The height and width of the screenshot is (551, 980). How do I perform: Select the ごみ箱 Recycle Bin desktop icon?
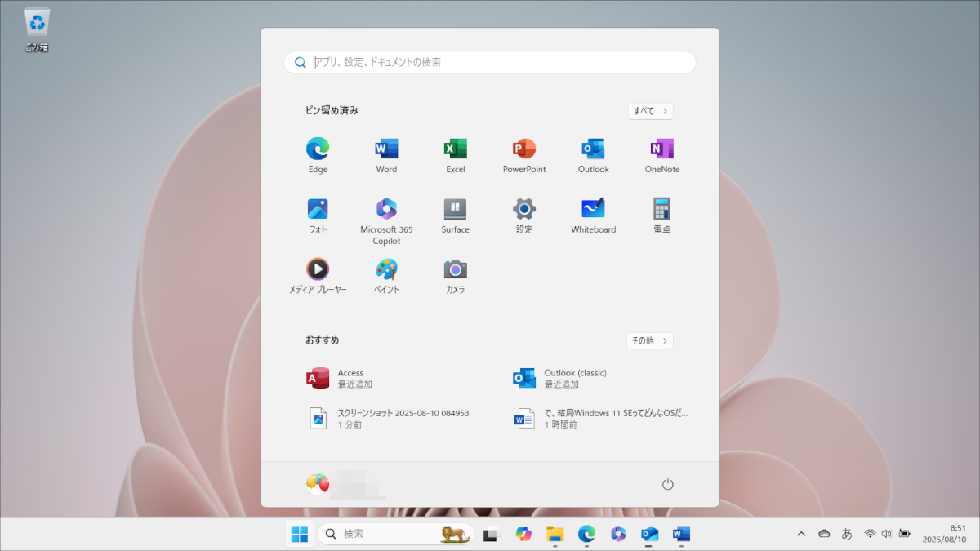pyautogui.click(x=37, y=30)
